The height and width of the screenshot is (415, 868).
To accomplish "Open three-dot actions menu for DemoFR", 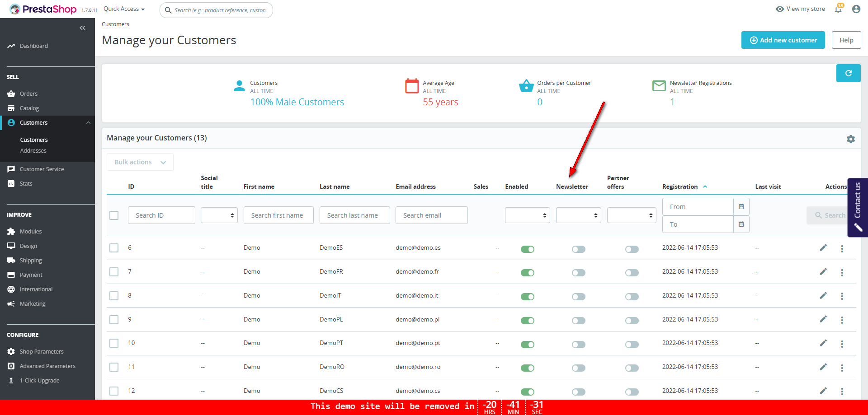I will pos(842,273).
